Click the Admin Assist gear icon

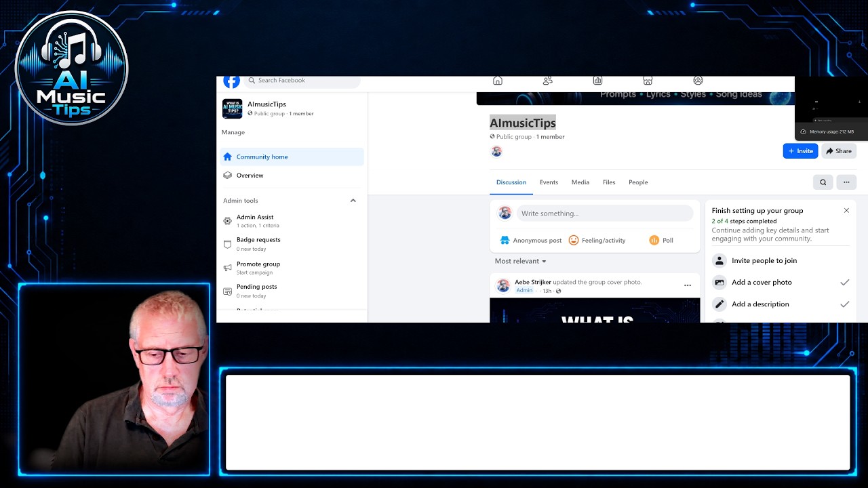pyautogui.click(x=227, y=221)
